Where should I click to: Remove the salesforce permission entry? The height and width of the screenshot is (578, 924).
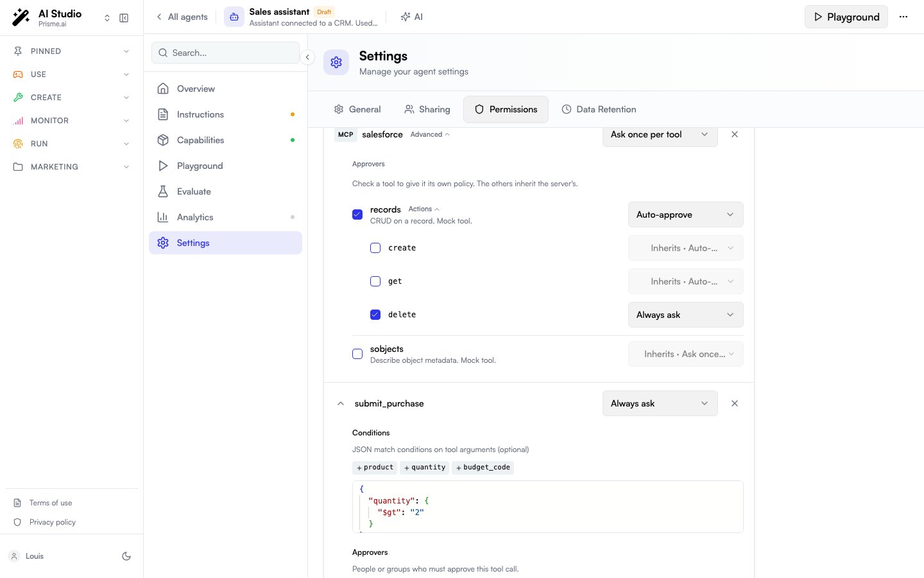point(735,134)
